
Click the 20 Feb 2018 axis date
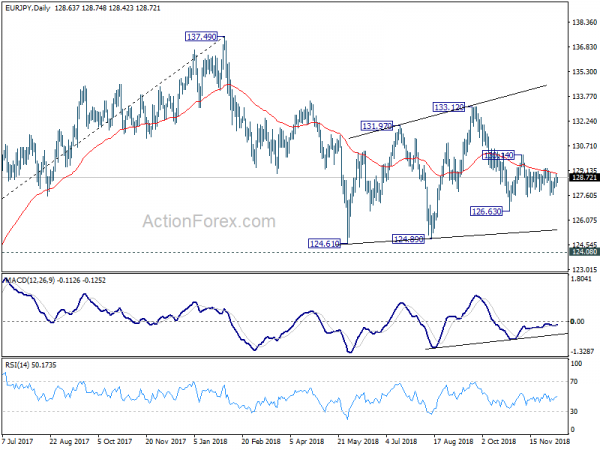[x=261, y=441]
